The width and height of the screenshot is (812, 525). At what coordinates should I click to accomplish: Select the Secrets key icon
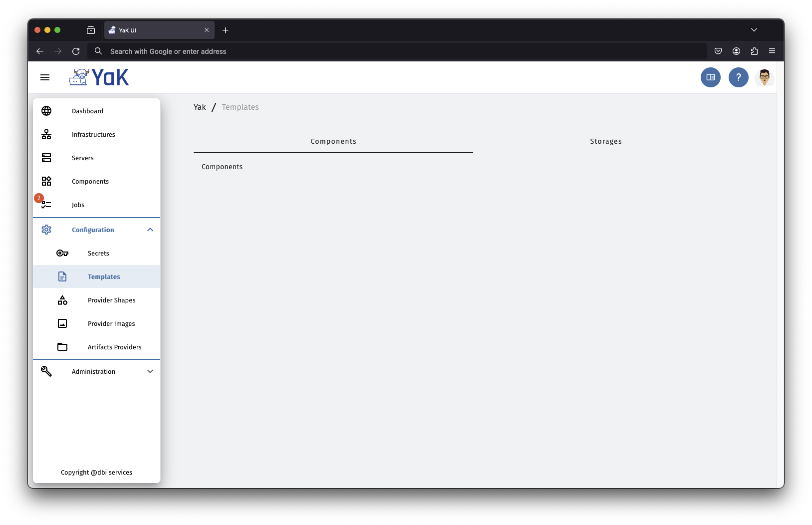pos(62,253)
